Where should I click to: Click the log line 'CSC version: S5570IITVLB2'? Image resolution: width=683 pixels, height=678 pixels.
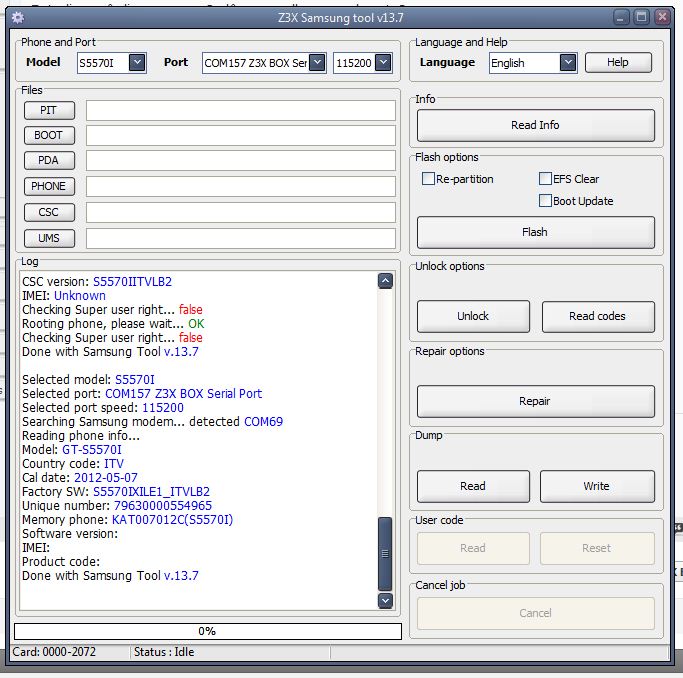(x=97, y=282)
